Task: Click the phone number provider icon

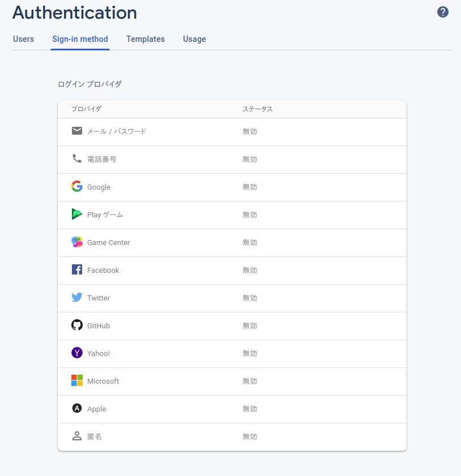Action: click(77, 158)
